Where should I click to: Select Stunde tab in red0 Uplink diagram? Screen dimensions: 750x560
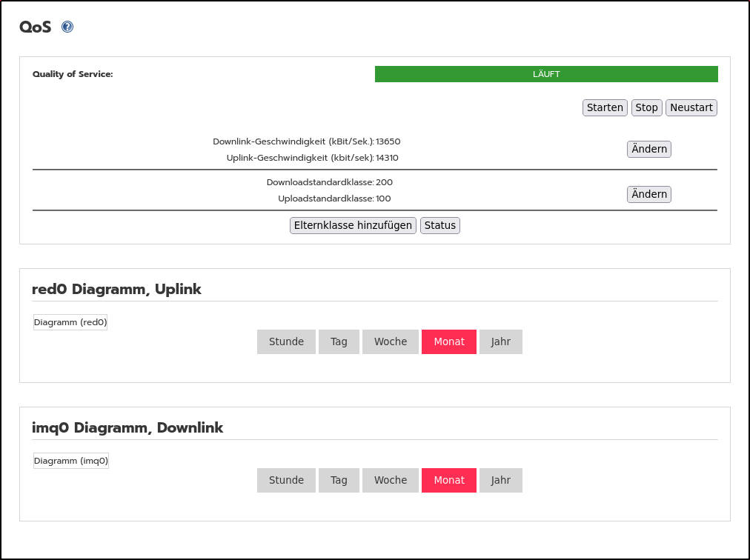click(286, 341)
